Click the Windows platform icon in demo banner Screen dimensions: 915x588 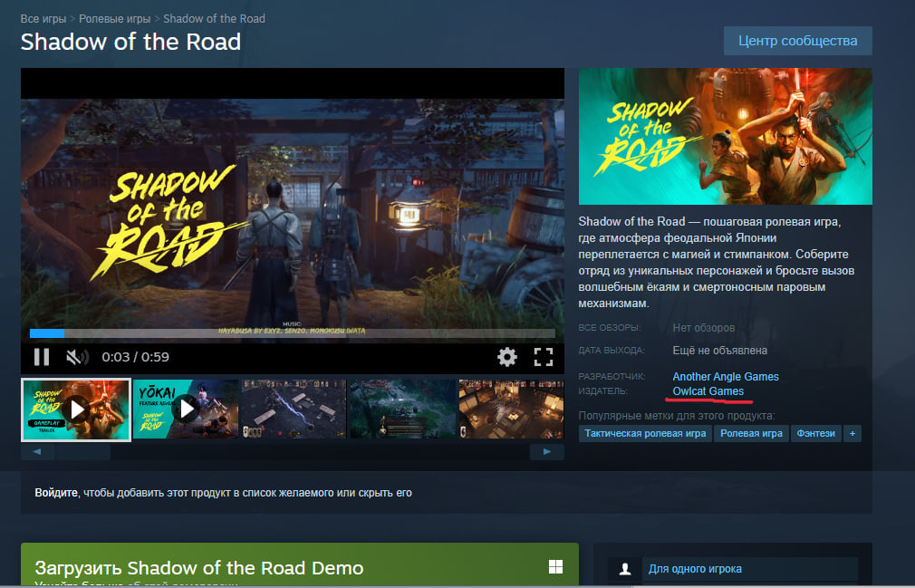click(555, 566)
